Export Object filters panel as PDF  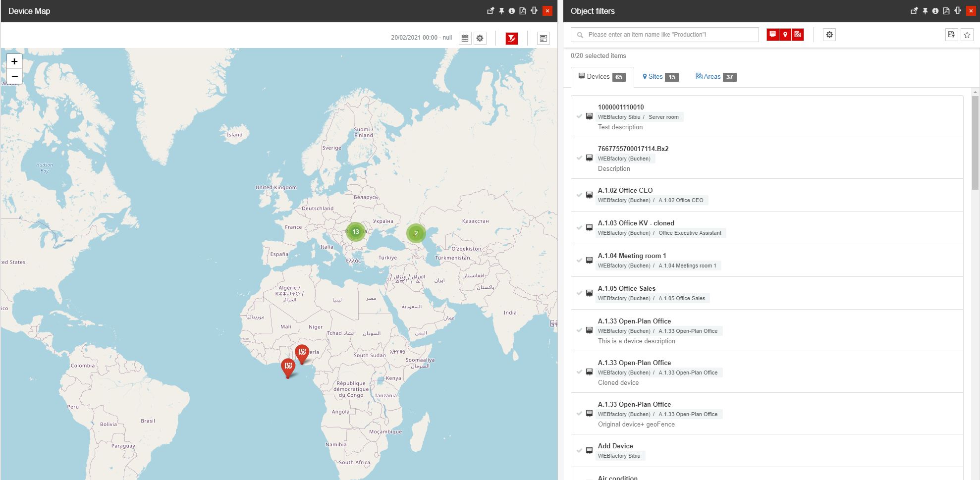coord(946,11)
